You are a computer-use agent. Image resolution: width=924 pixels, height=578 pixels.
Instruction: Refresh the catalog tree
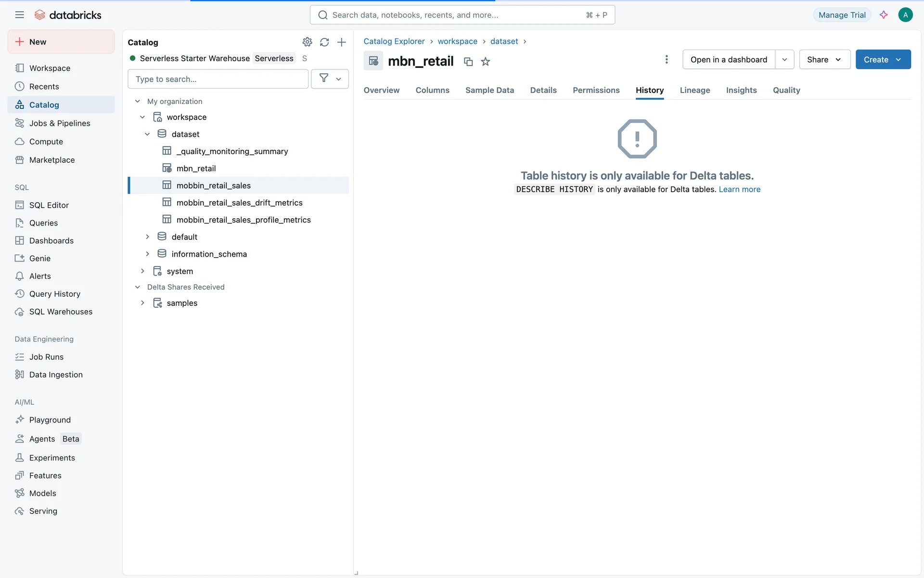coord(324,42)
